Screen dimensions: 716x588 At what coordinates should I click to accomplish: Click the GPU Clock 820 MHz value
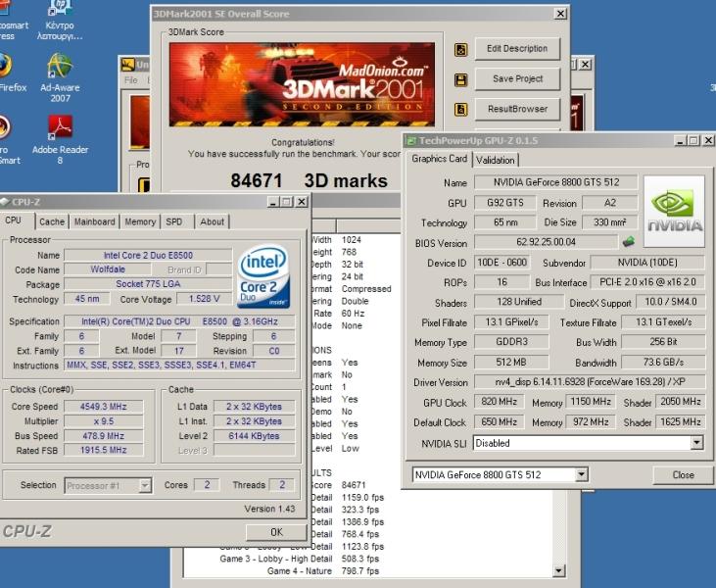(499, 402)
